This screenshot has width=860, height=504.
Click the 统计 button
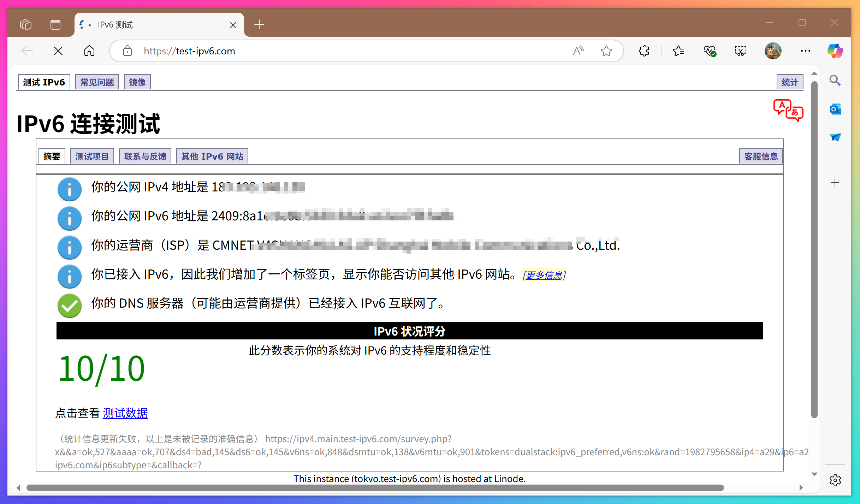789,82
